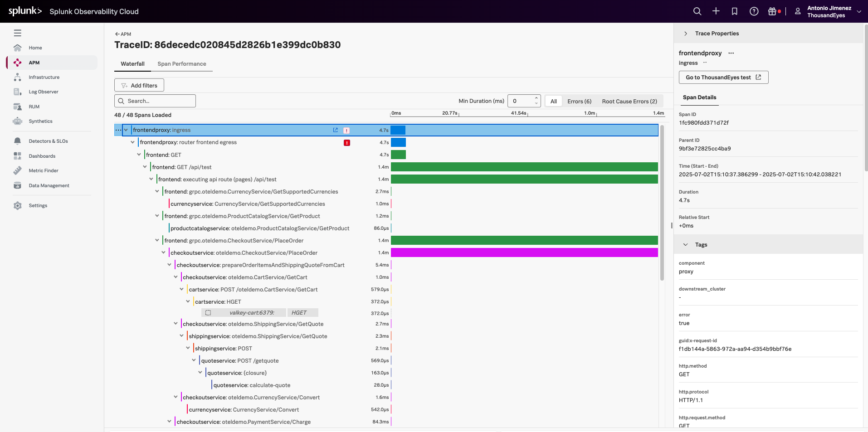
Task: Switch to the Waterfall tab
Action: coord(132,64)
